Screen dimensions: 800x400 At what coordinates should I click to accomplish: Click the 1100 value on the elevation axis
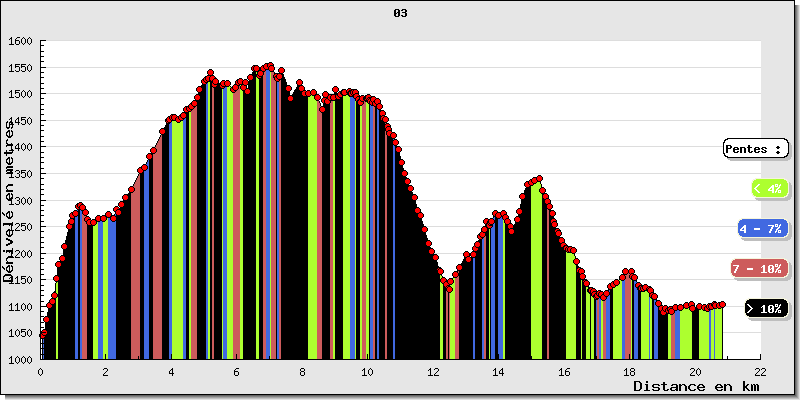click(x=20, y=307)
